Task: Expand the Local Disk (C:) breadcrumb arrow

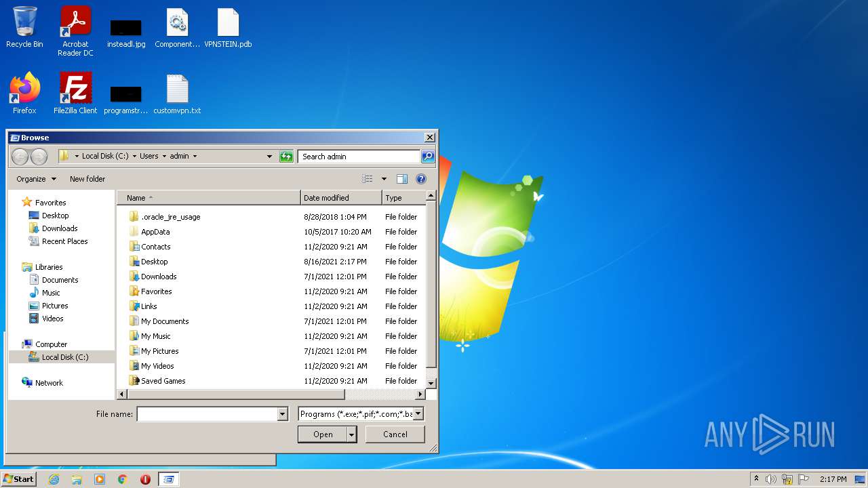Action: 134,157
